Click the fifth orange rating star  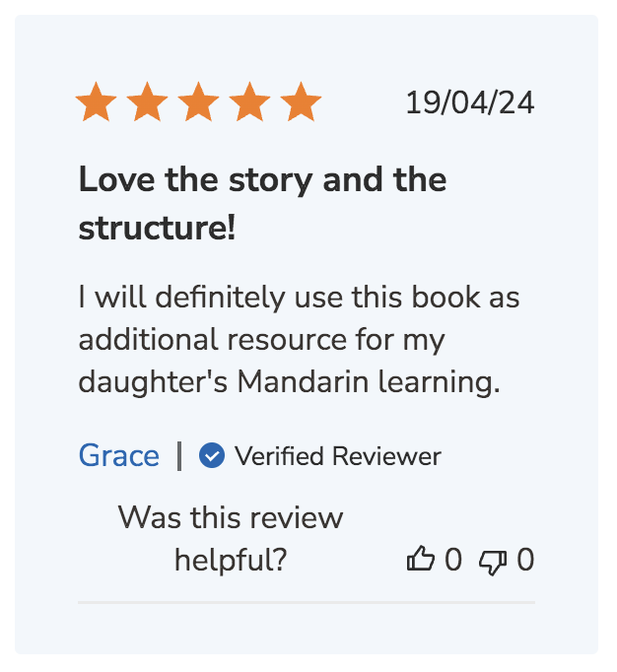301,102
